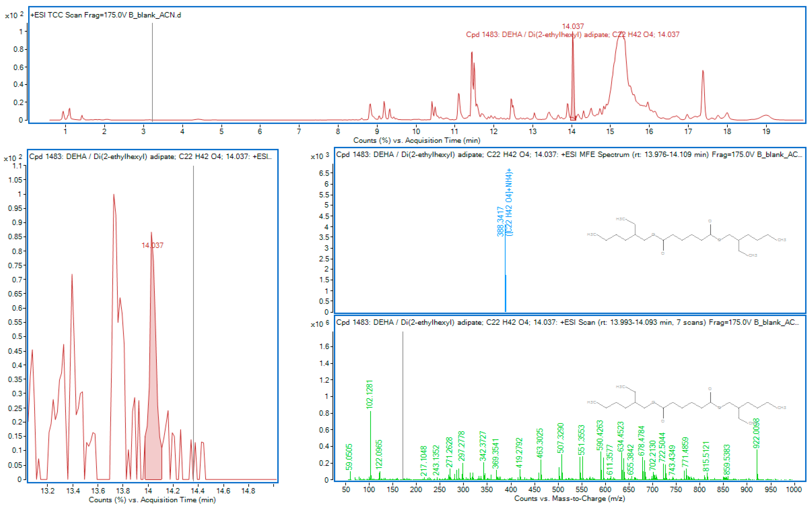The height and width of the screenshot is (508, 812).
Task: Click the 122.0965 peak label
Action: tap(379, 455)
